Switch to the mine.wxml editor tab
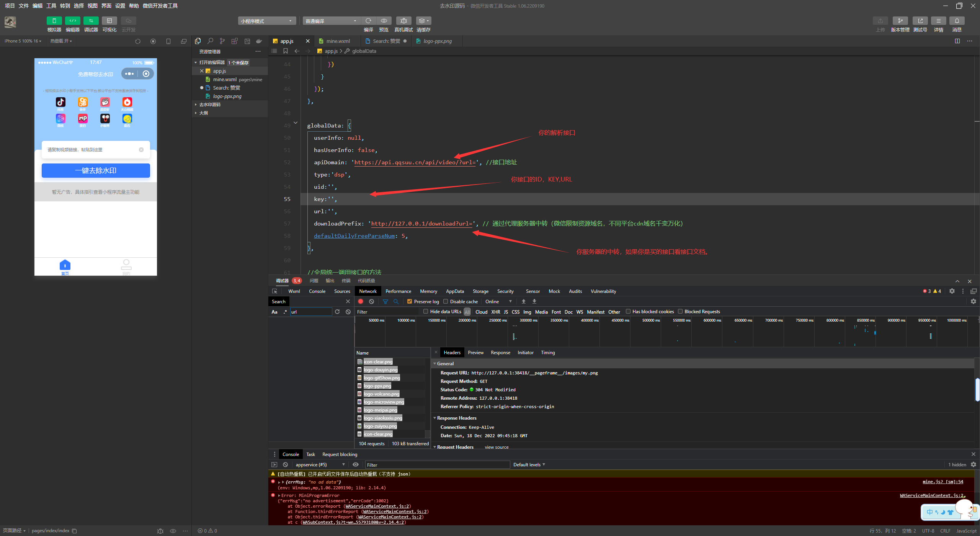Viewport: 980px width, 536px height. [x=338, y=41]
